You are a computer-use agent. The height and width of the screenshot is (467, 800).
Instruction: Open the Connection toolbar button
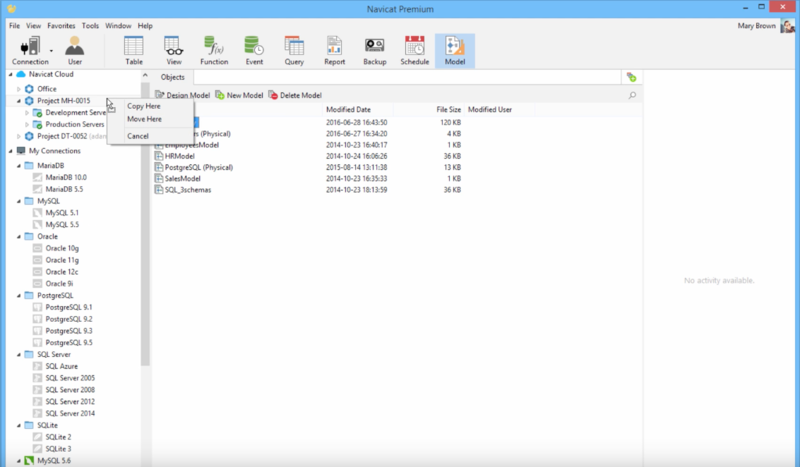[x=30, y=51]
